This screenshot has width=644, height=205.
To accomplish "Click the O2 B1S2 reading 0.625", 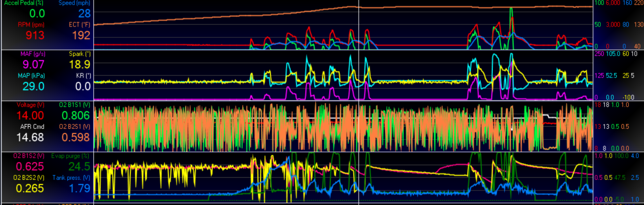I will pos(30,167).
